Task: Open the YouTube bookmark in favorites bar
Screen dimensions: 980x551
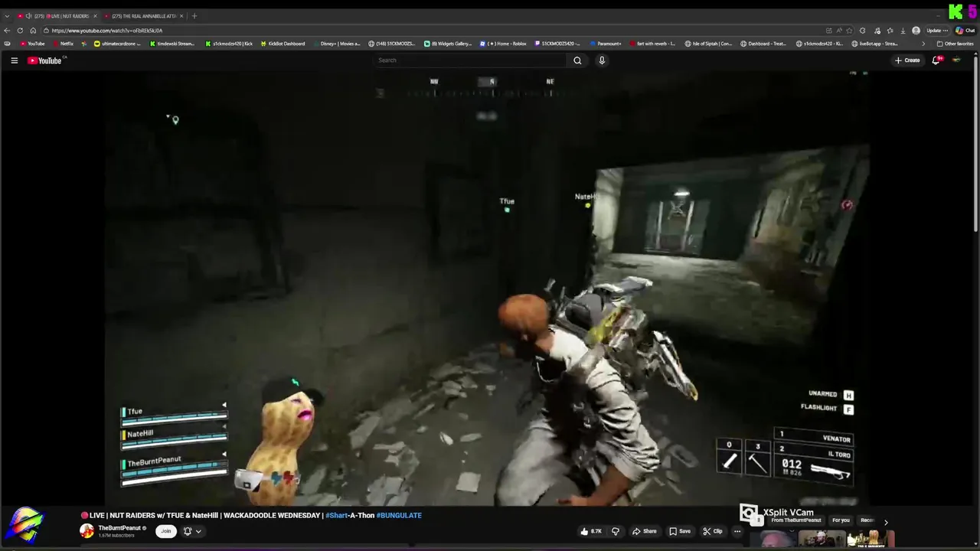Action: [x=33, y=44]
